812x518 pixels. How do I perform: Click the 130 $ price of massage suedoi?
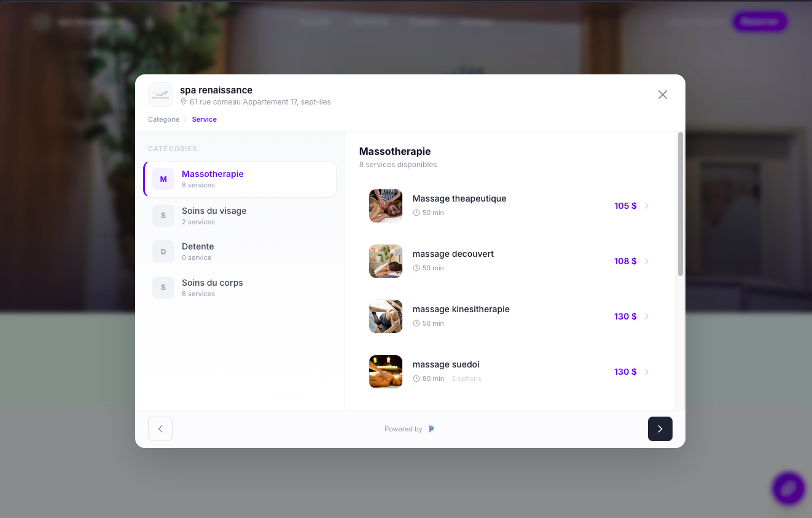tap(625, 372)
